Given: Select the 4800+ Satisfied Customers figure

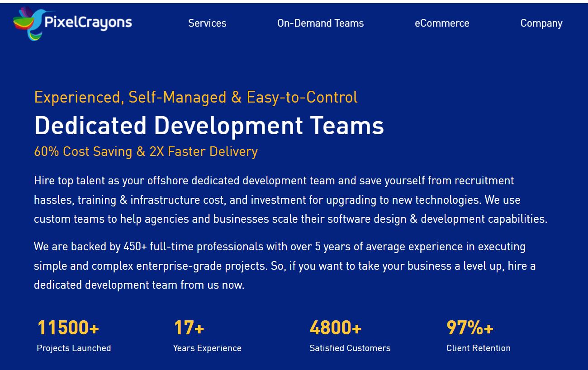Looking at the screenshot, I should point(335,328).
